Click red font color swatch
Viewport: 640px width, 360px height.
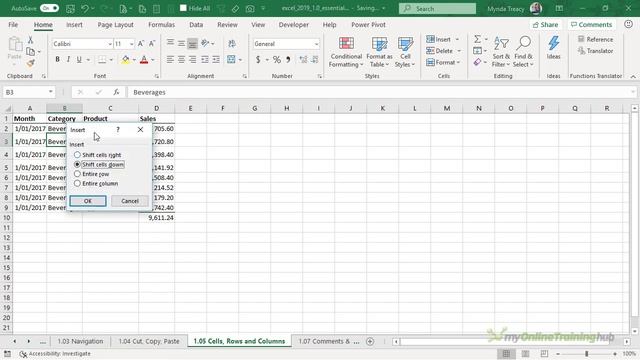pos(144,60)
